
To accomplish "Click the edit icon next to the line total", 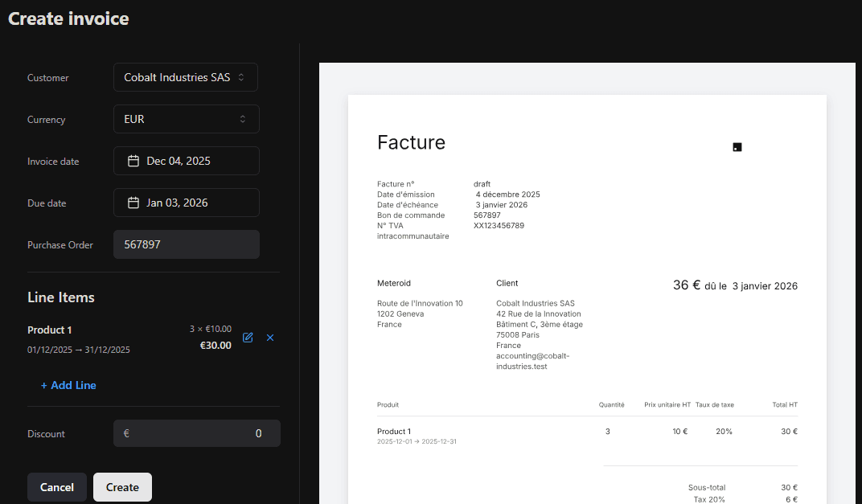I will click(248, 338).
